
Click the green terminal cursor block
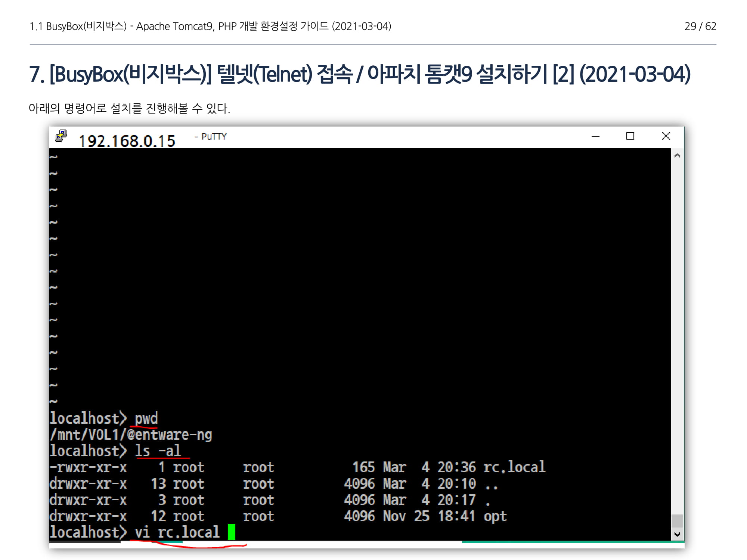tap(232, 532)
